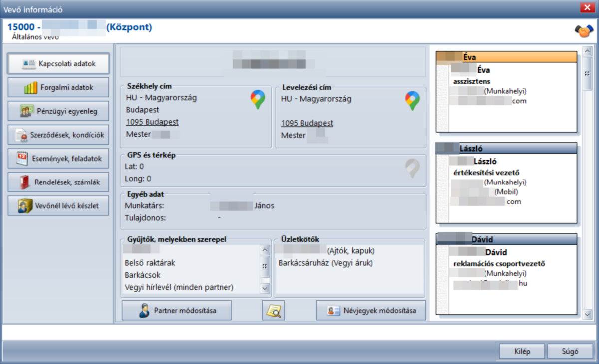This screenshot has height=364, width=599.
Task: Open Google Maps for Székhely cím
Action: 258,100
